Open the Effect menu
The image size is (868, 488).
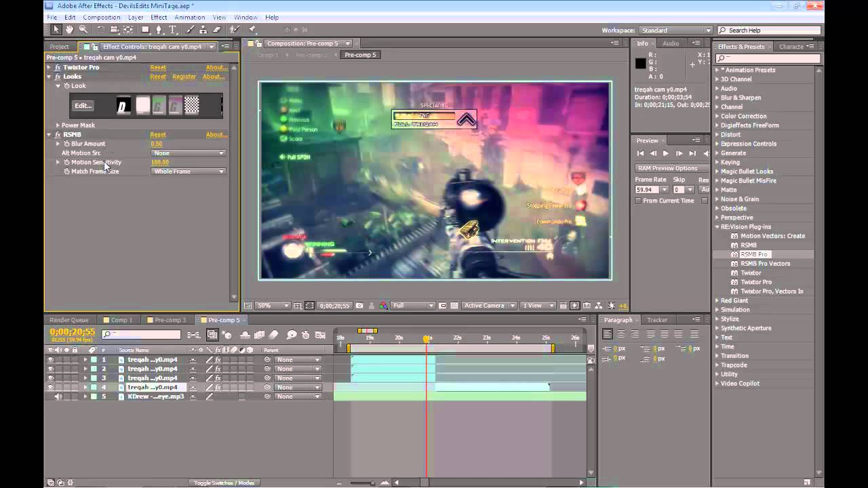click(159, 17)
